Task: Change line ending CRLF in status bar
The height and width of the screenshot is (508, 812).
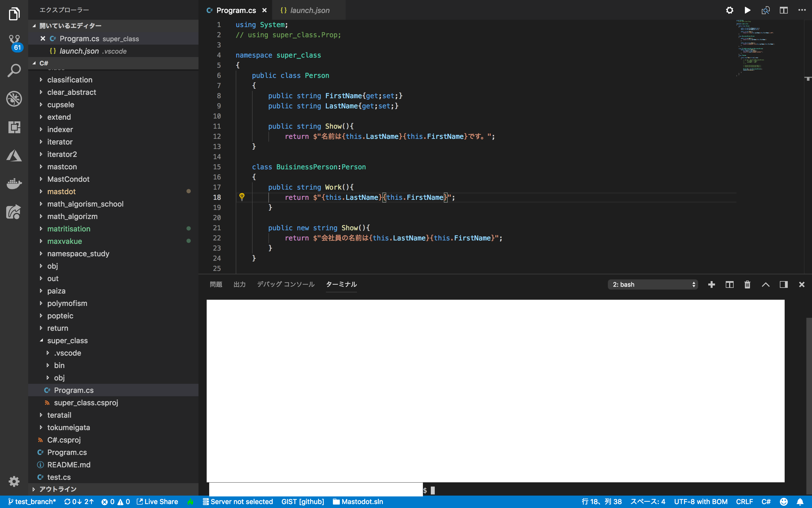Action: 744,502
